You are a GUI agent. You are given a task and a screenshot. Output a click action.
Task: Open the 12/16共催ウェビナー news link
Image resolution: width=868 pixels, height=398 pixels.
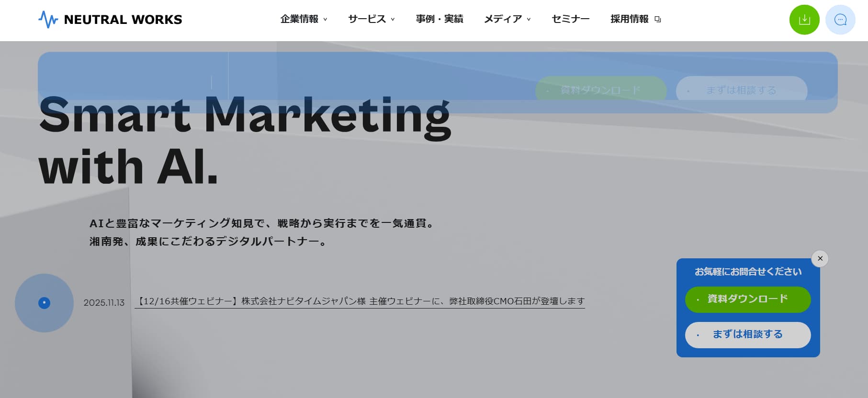tap(360, 301)
